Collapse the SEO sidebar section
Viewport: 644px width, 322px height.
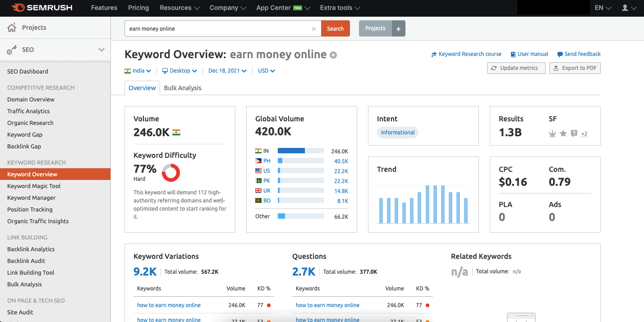click(x=101, y=50)
